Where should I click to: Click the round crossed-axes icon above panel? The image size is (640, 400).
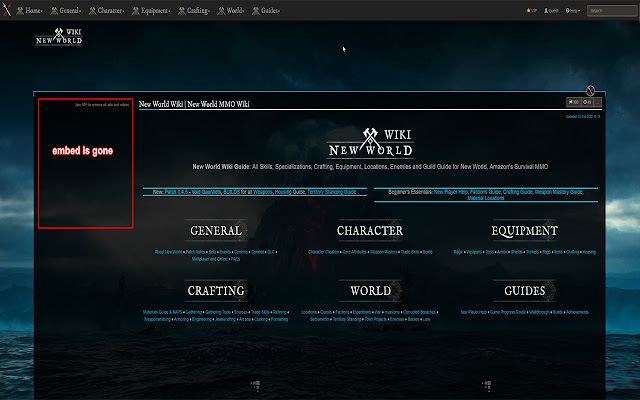[590, 90]
